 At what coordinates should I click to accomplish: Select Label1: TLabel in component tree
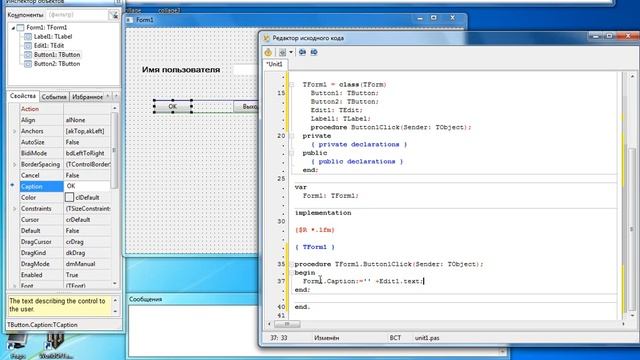pos(53,36)
